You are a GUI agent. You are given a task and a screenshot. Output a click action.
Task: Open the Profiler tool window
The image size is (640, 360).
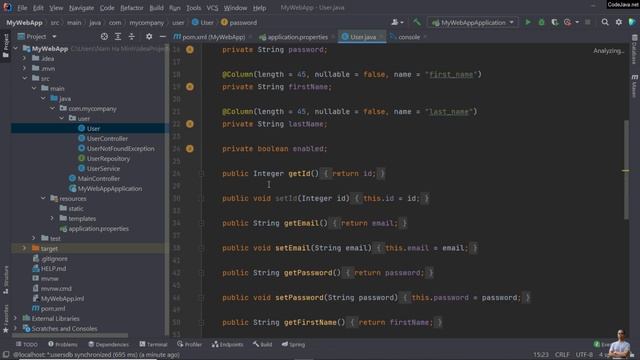pos(189,344)
